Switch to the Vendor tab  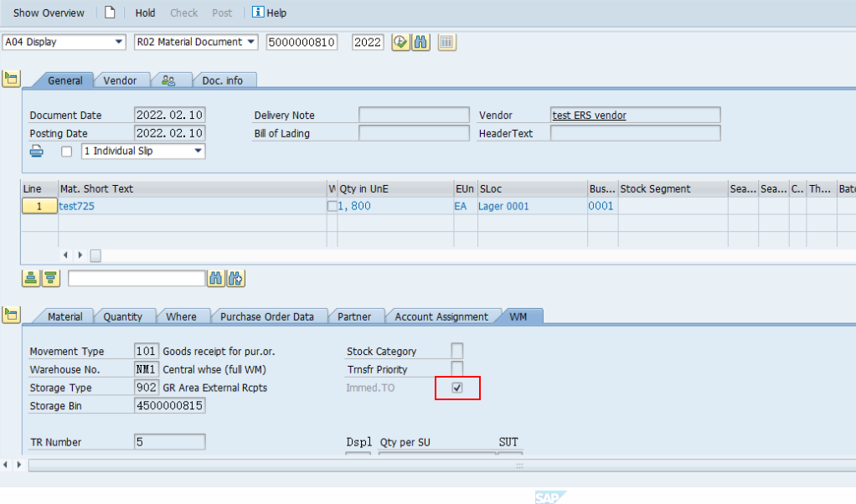click(121, 80)
